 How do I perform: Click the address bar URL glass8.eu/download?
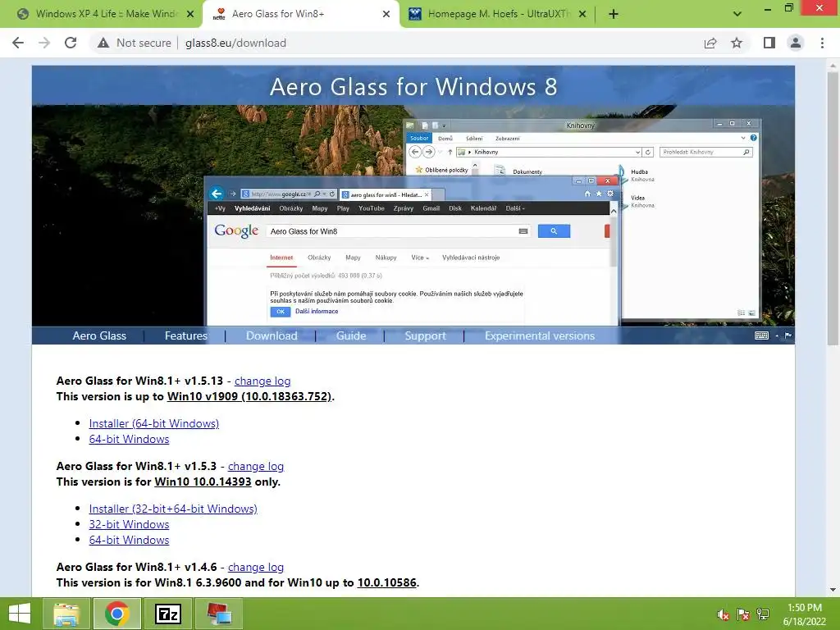235,43
